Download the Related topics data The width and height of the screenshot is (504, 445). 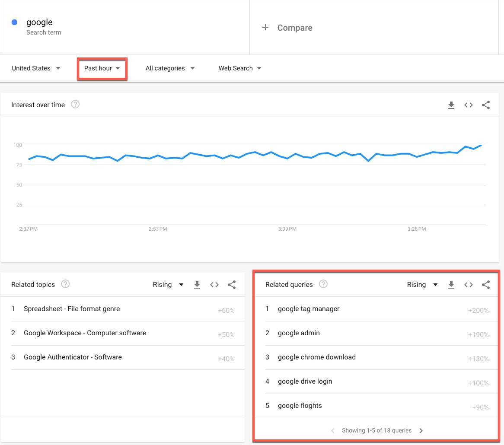click(x=197, y=285)
